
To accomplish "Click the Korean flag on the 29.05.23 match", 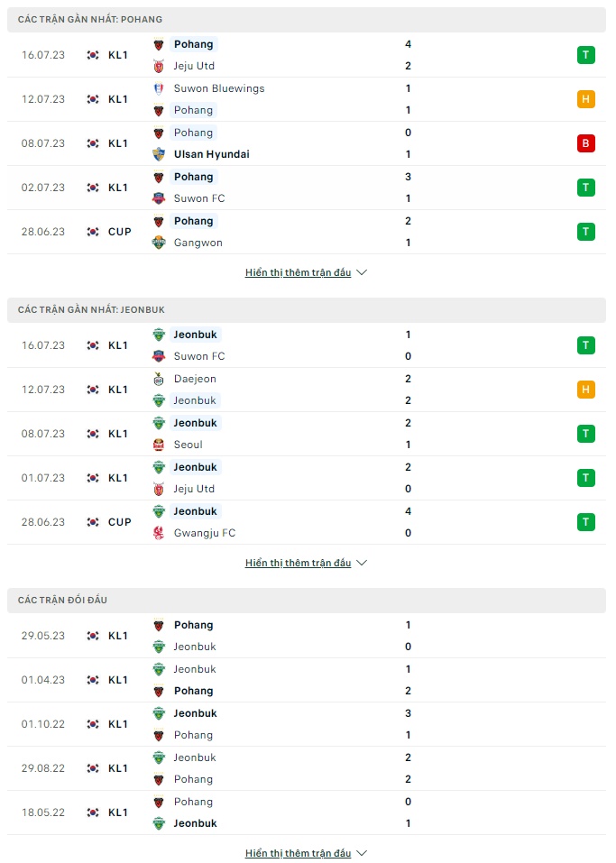I will (x=93, y=636).
